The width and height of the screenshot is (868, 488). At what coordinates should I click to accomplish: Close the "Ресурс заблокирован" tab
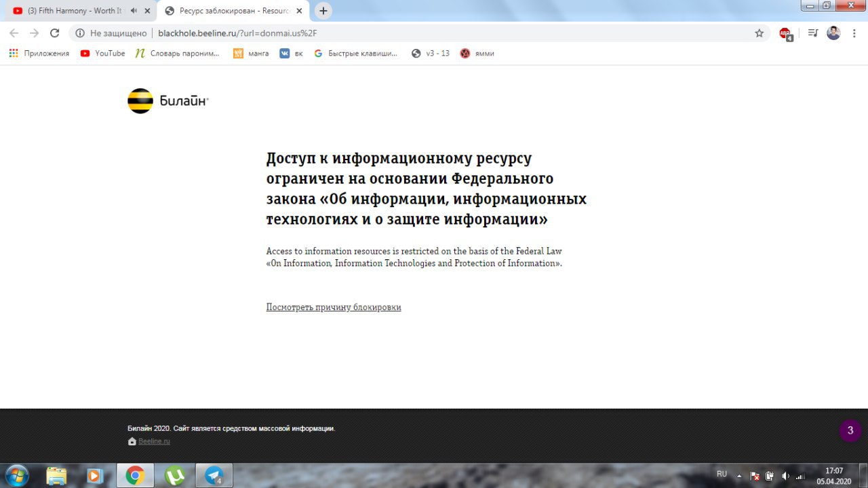[299, 11]
